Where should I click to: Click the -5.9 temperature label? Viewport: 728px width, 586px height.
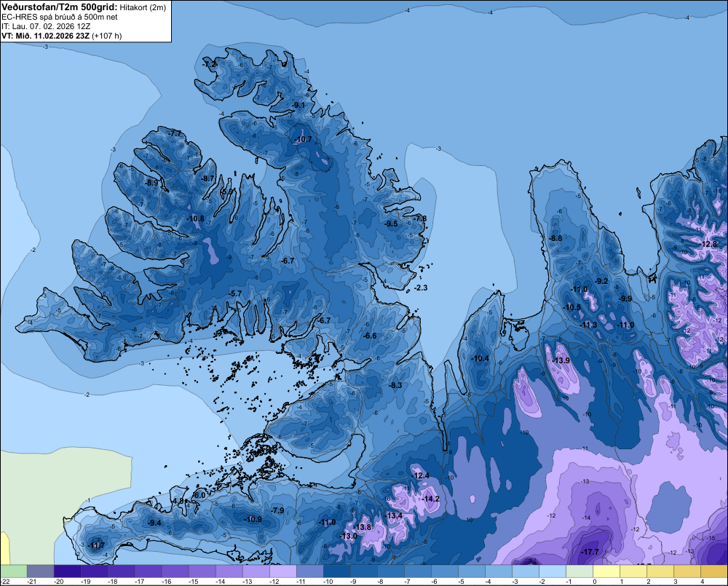[x=226, y=191]
